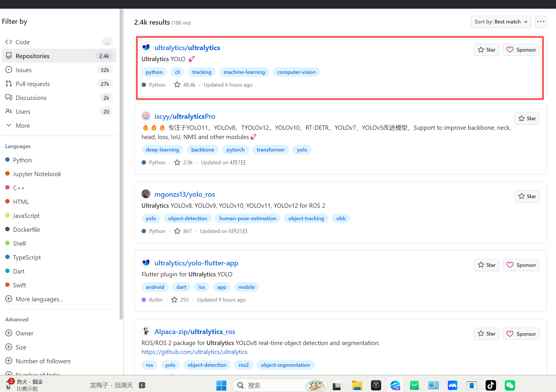
Task: Click the Windows Start button
Action: [221, 385]
